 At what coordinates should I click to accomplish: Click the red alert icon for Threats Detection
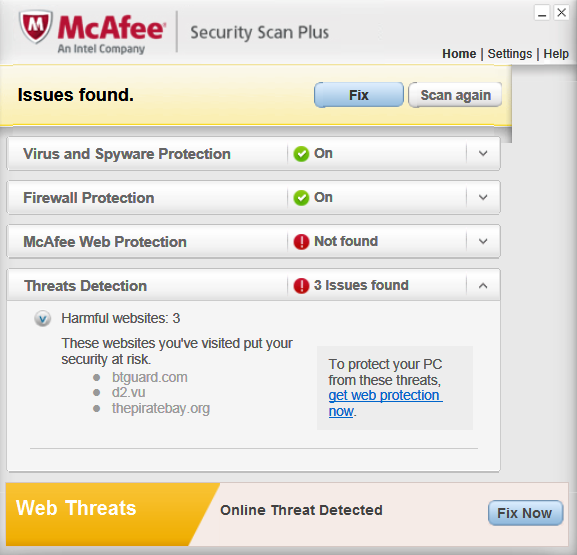[301, 286]
